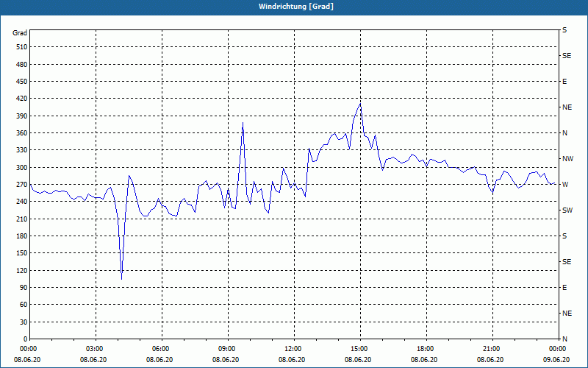Select the W compass label on the right axis
Screen dimensions: 588x368
pos(565,185)
